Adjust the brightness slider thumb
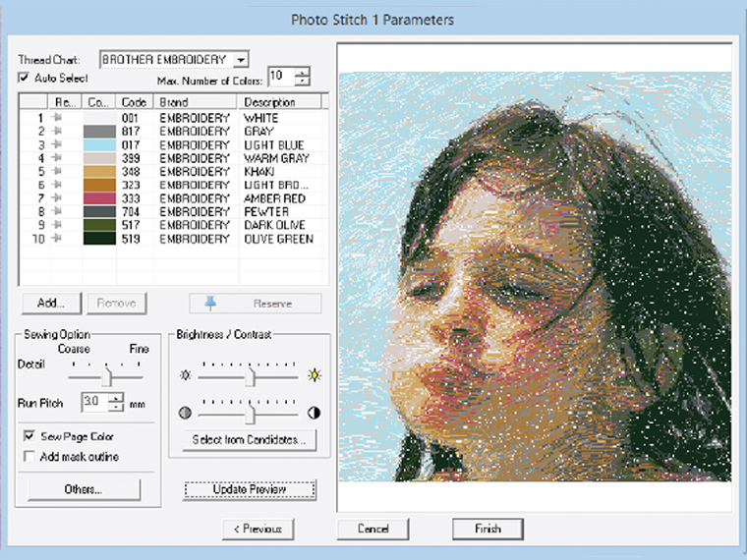The width and height of the screenshot is (747, 560). point(250,376)
